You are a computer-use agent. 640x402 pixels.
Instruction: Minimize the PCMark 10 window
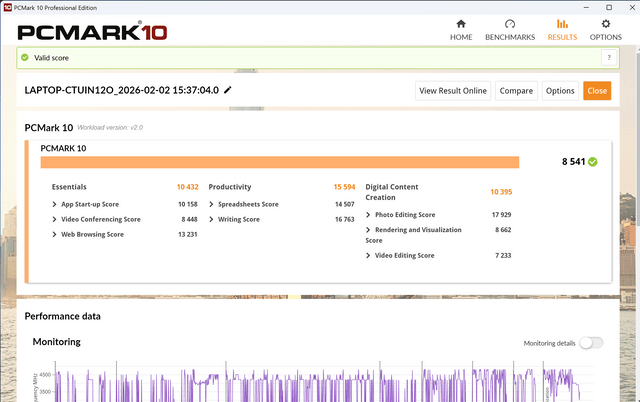[586, 7]
